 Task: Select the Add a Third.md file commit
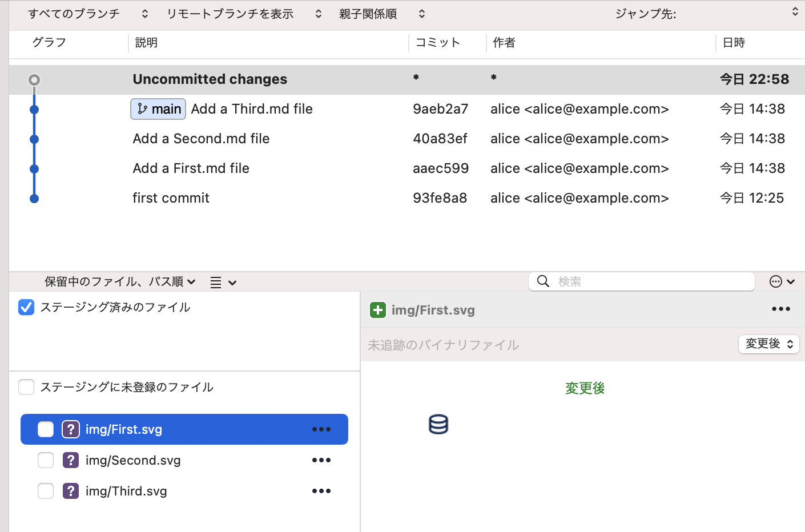click(407, 109)
